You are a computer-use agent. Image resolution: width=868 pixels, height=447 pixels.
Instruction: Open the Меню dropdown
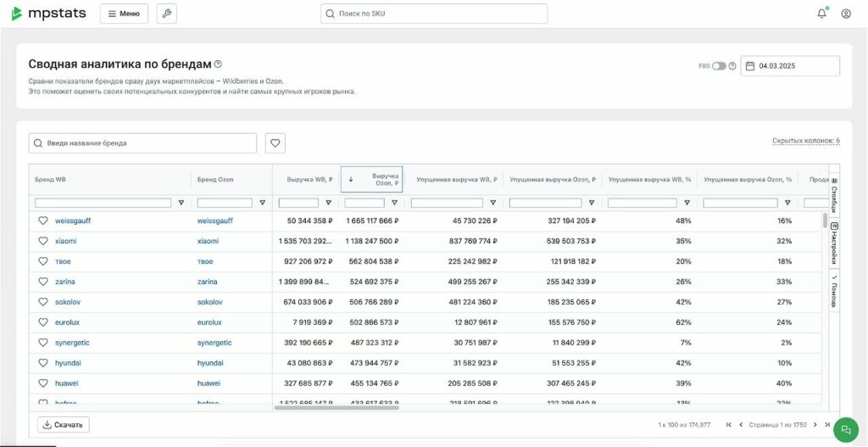coord(124,14)
